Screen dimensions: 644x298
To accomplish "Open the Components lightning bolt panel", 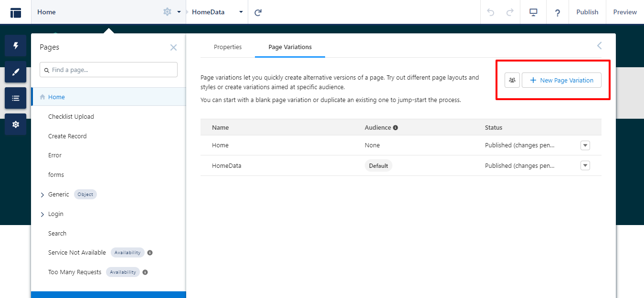I will tap(15, 46).
